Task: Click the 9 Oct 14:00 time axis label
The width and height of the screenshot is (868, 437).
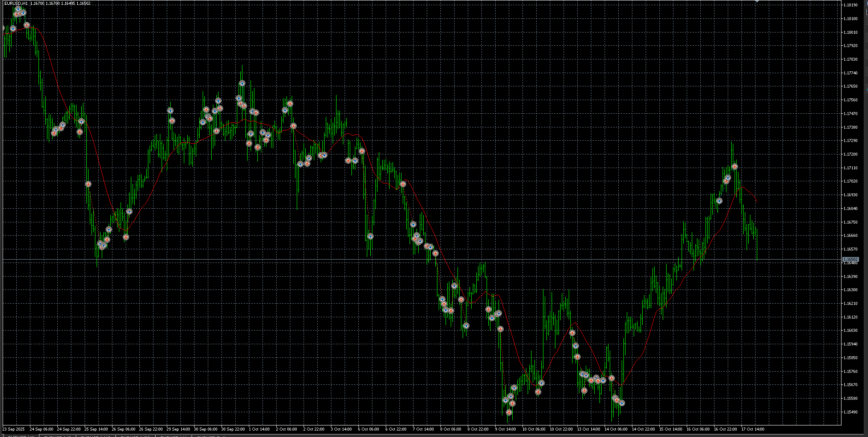Action: click(x=505, y=429)
